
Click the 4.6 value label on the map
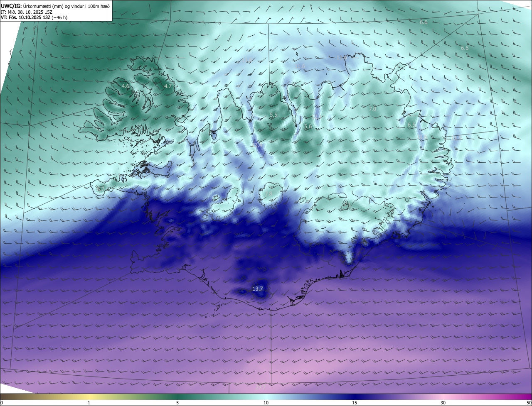tap(126, 86)
